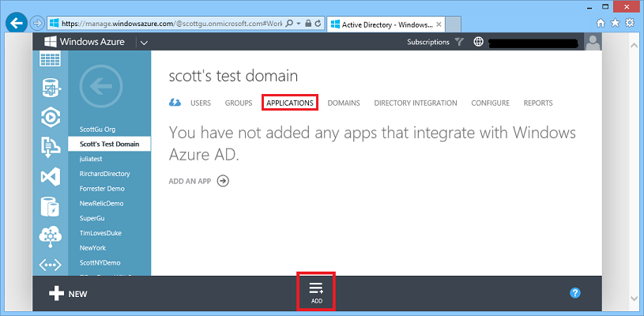Viewport: 644px width, 316px height.
Task: Select NewYork directory
Action: pos(92,247)
